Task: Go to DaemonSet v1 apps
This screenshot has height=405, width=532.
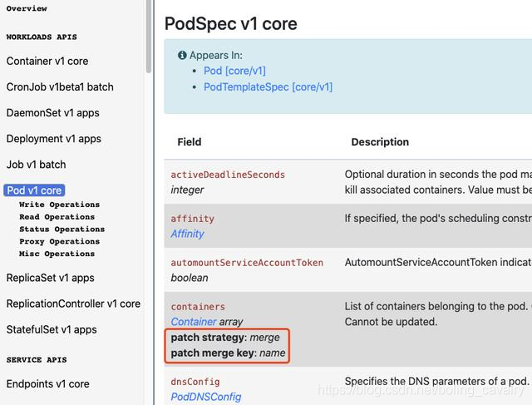Action: tap(53, 113)
